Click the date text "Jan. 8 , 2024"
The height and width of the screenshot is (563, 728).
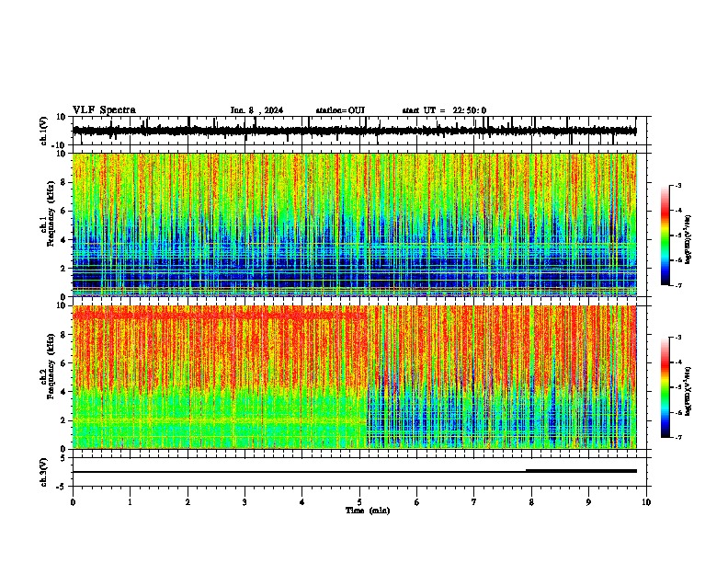(x=256, y=110)
